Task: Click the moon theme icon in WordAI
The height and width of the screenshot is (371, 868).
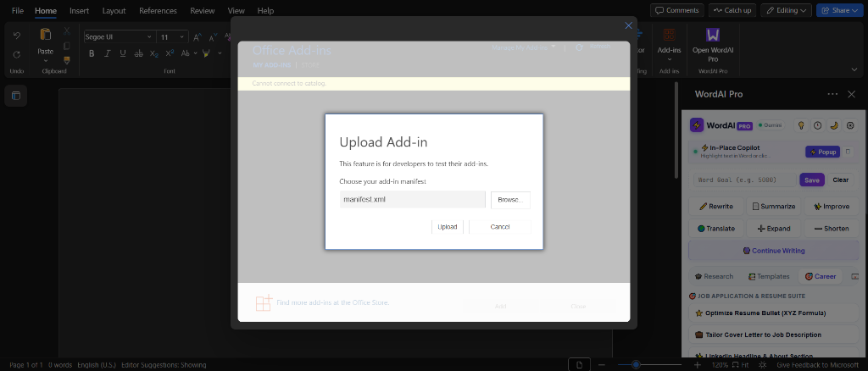Action: [834, 125]
